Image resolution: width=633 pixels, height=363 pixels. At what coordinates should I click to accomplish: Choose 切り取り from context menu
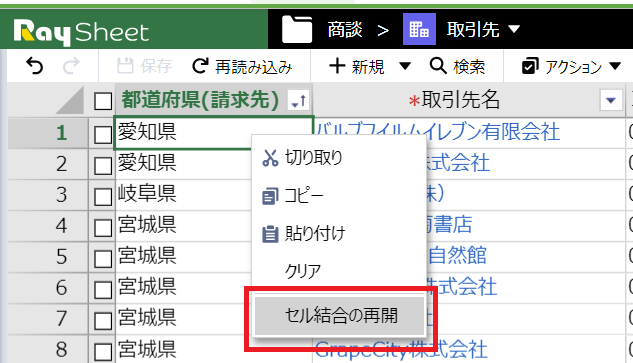339,157
